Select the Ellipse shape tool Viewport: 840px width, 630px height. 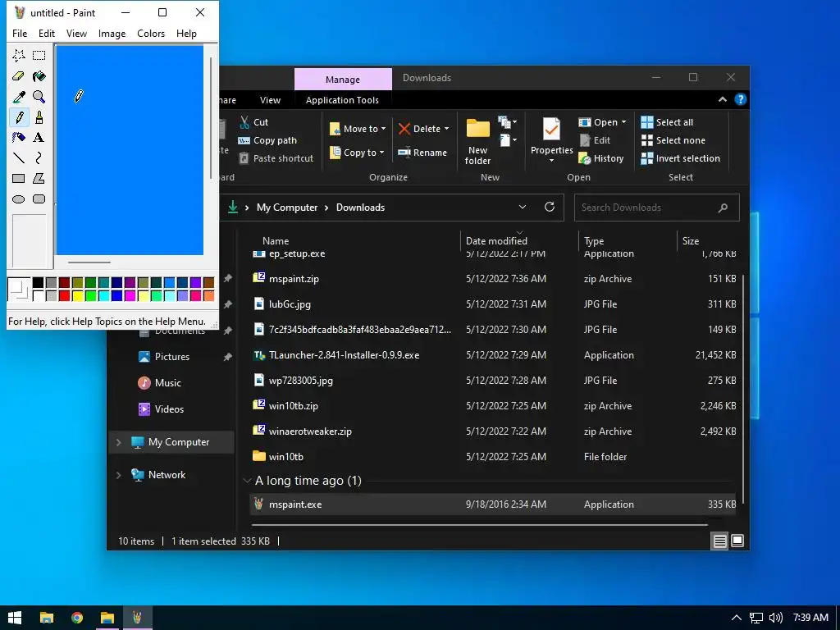(x=19, y=199)
